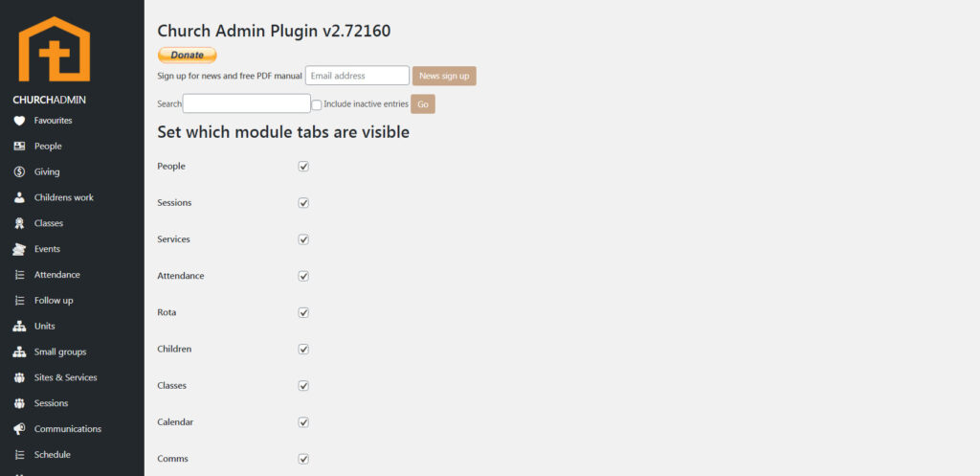This screenshot has width=980, height=476.
Task: Open the Attendance menu item
Action: pyautogui.click(x=56, y=275)
